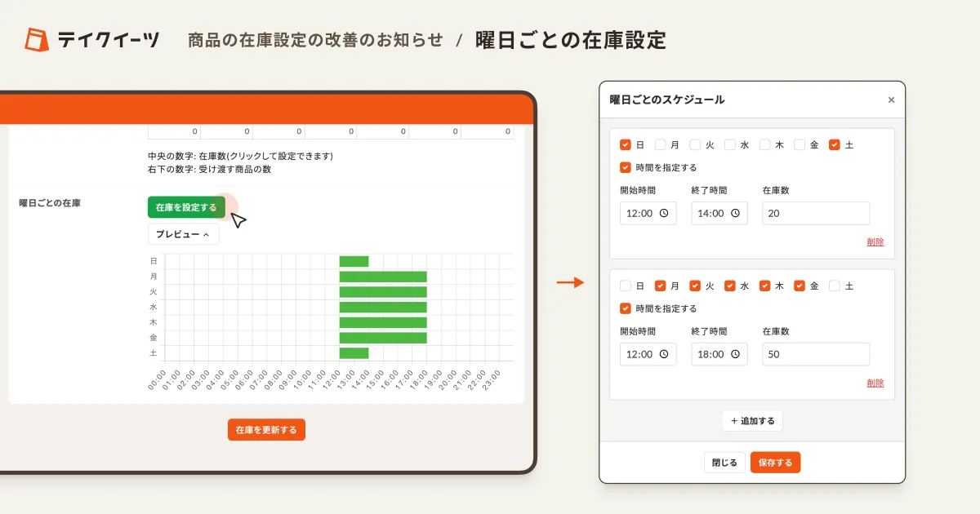This screenshot has height=514, width=980.
Task: Click 削除 link in second schedule
Action: [875, 383]
